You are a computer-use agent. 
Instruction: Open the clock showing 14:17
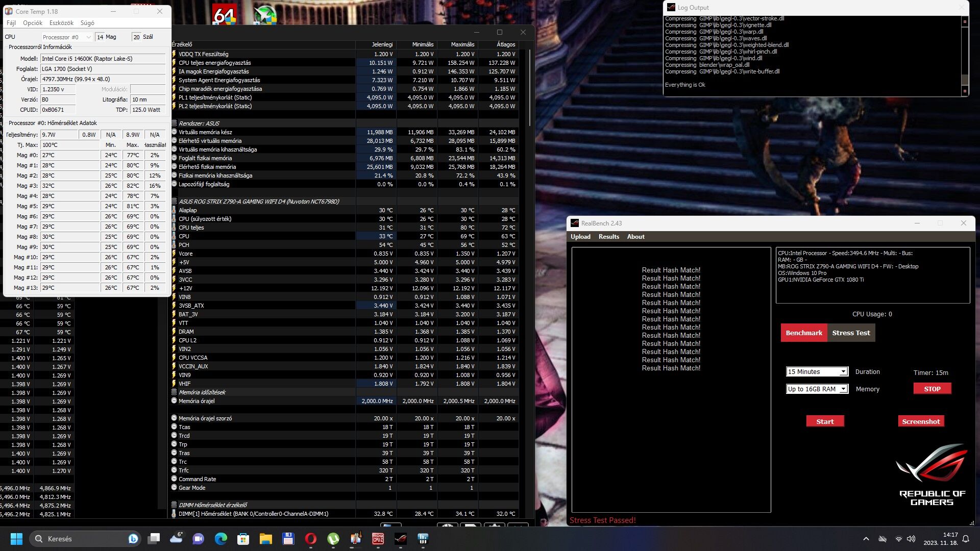click(x=940, y=539)
